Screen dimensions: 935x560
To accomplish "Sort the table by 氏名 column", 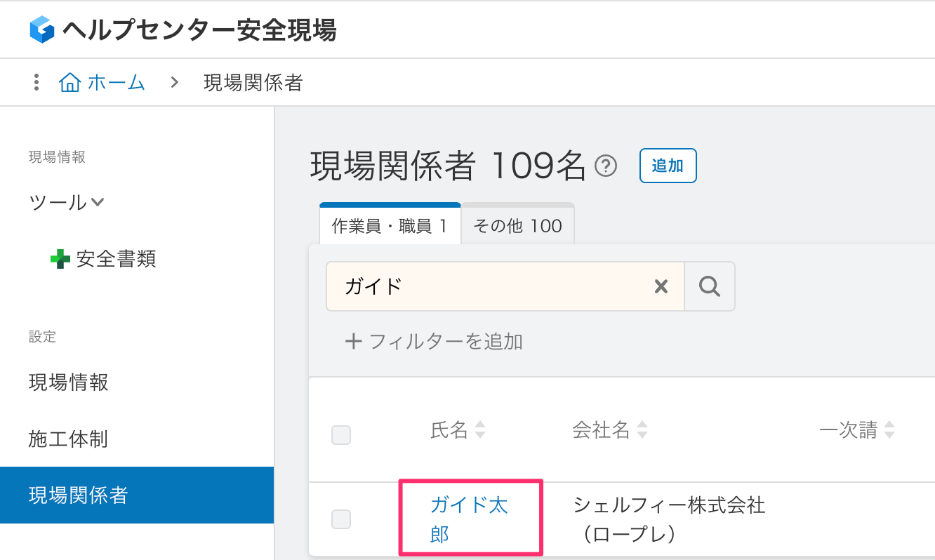I will click(x=481, y=430).
